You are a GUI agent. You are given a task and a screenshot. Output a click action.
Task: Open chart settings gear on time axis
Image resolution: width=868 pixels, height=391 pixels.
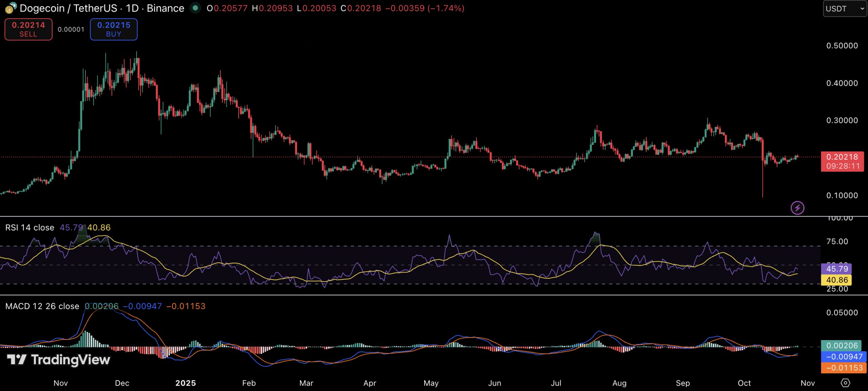845,383
